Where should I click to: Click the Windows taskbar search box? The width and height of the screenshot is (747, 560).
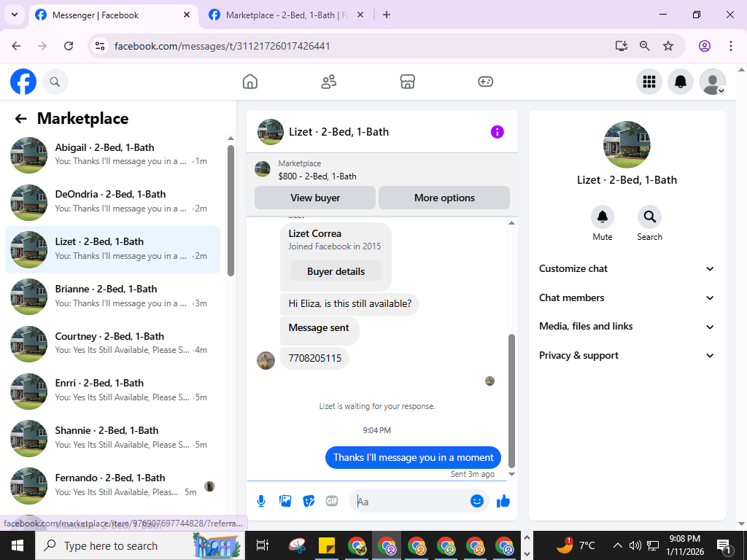coord(140,545)
